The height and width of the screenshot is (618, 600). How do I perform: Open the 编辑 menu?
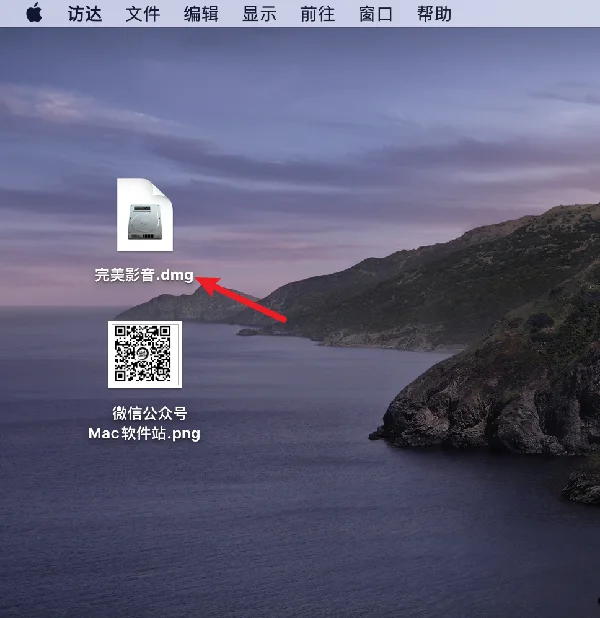pyautogui.click(x=201, y=14)
